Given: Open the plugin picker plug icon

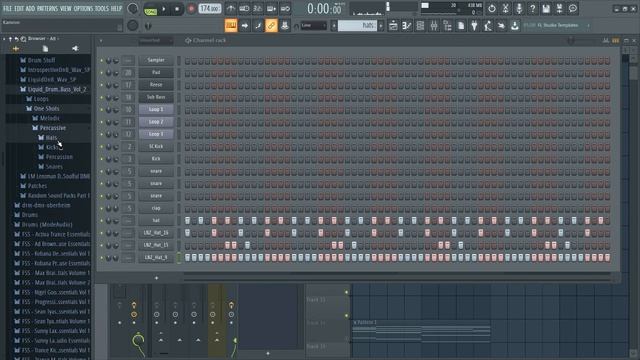Looking at the screenshot, I should click(x=474, y=26).
